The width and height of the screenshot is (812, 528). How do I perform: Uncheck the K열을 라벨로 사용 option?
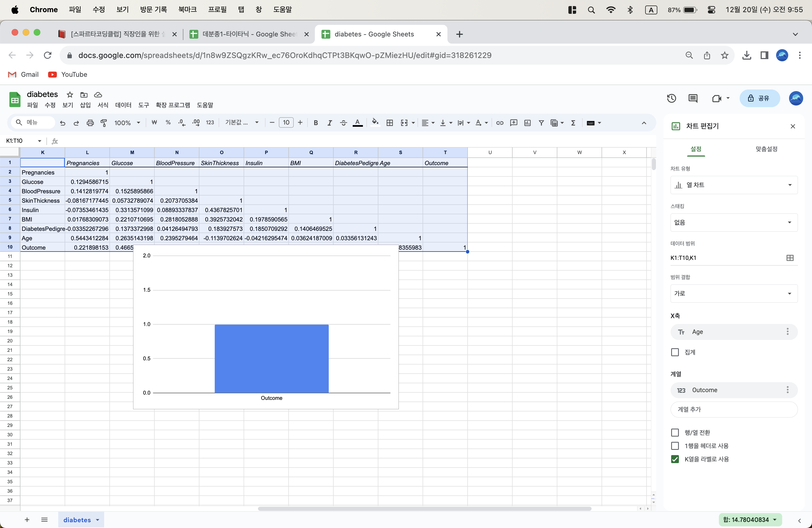675,459
